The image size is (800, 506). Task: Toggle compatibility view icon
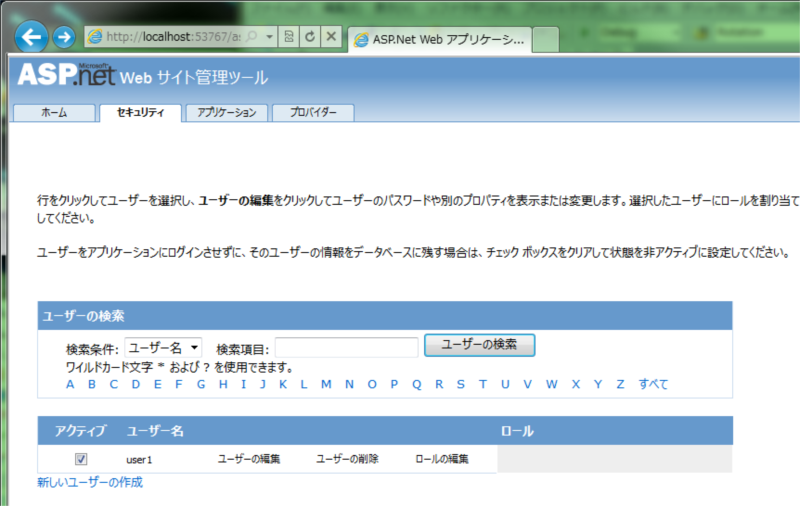coord(289,37)
